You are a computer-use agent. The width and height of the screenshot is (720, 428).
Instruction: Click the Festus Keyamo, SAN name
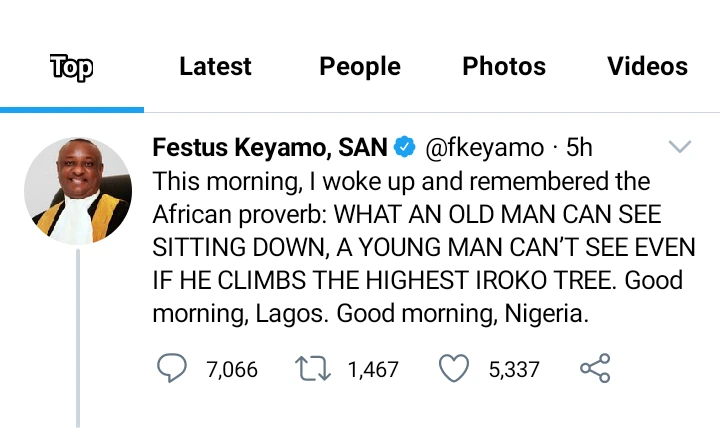point(270,147)
